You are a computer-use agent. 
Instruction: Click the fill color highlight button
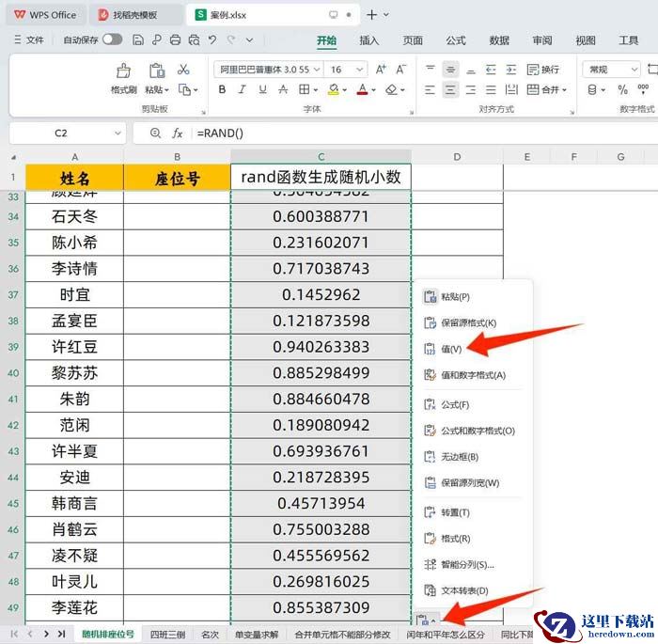tap(333, 90)
